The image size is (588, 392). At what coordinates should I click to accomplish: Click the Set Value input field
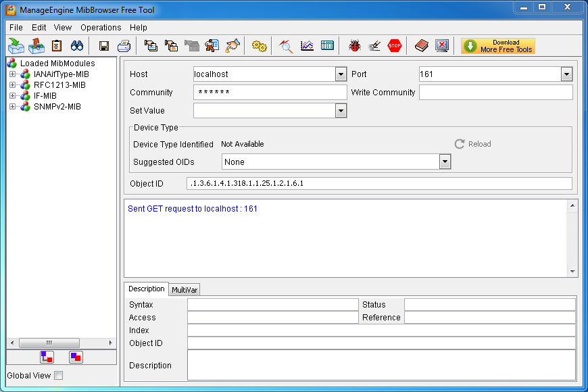coord(264,111)
